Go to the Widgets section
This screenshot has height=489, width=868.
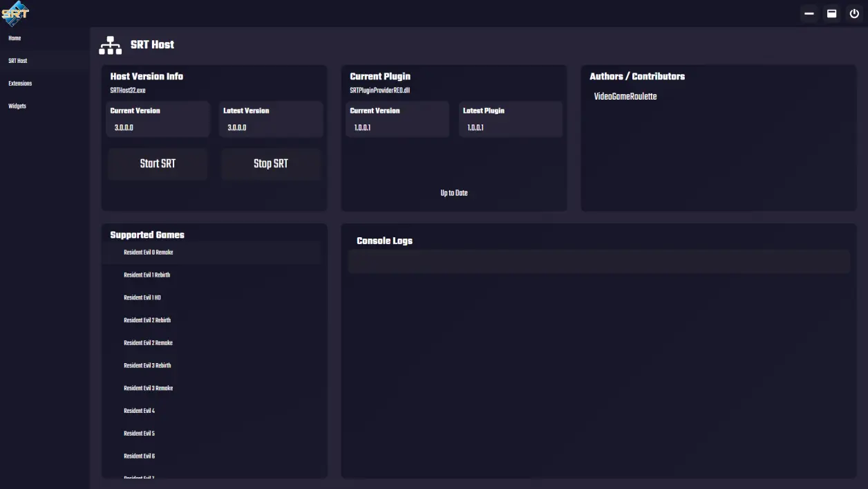(x=44, y=107)
